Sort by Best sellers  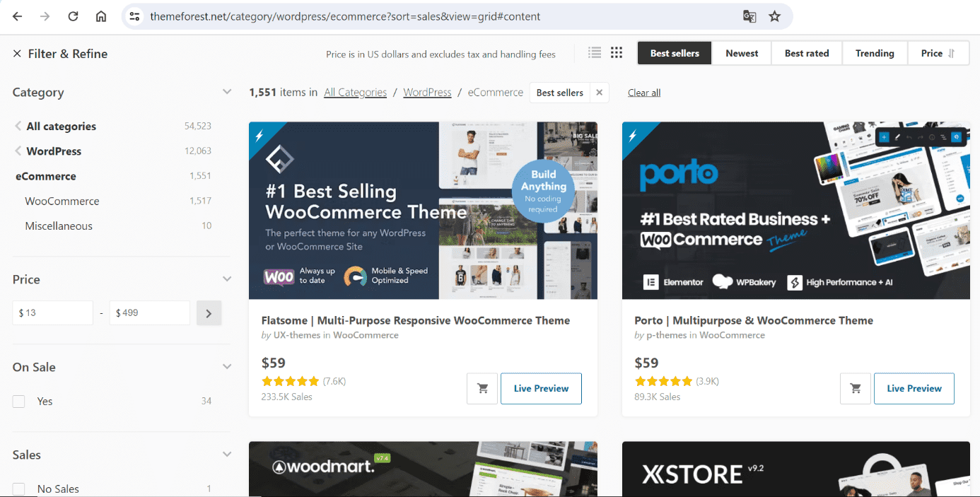click(675, 53)
